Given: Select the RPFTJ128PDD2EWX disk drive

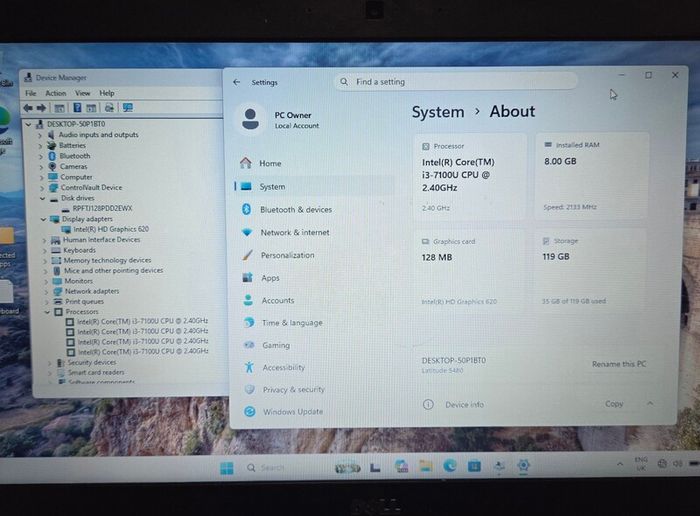Looking at the screenshot, I should (x=102, y=208).
